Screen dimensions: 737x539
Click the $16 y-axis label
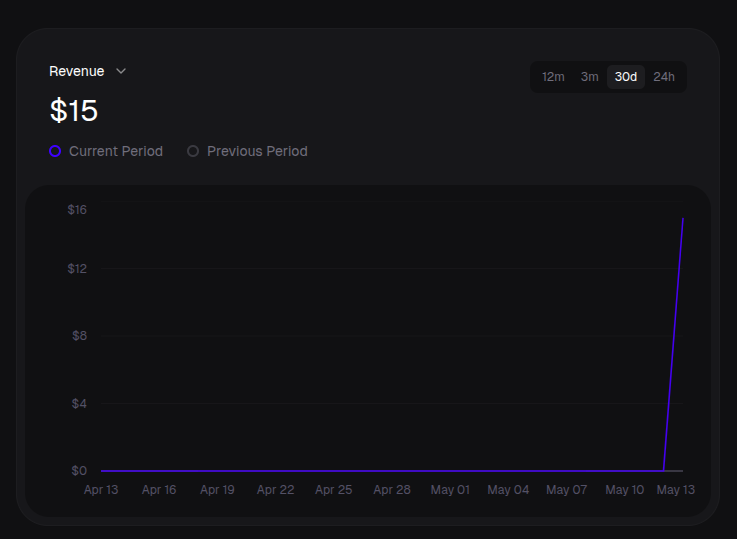pos(77,210)
